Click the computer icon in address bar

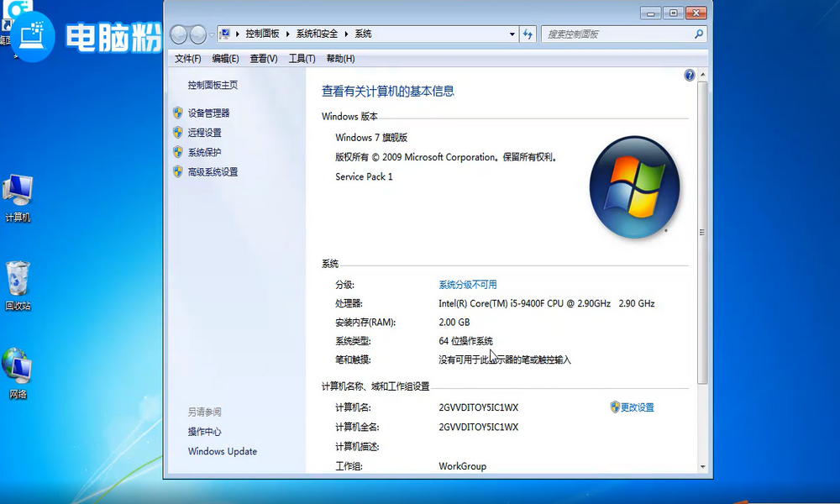pyautogui.click(x=225, y=34)
